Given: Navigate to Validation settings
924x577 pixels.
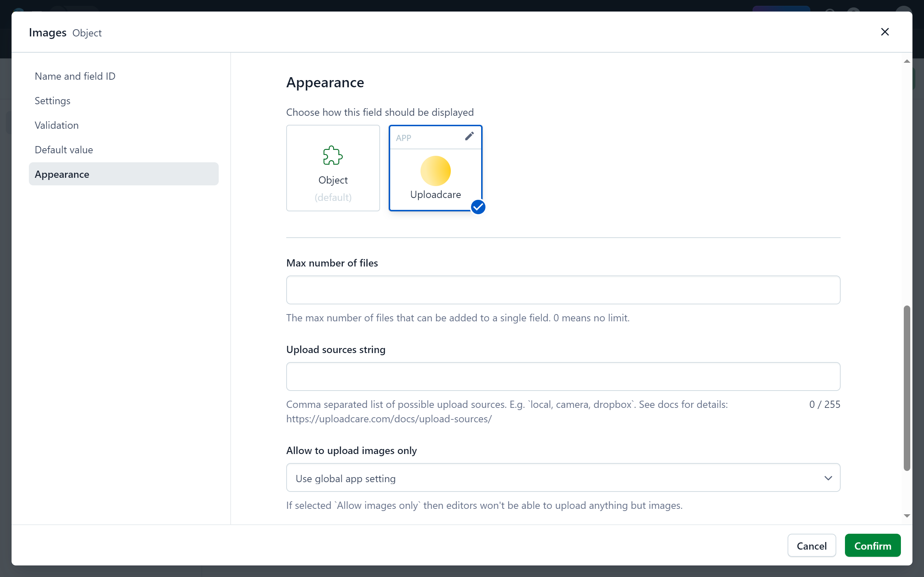Looking at the screenshot, I should [57, 125].
